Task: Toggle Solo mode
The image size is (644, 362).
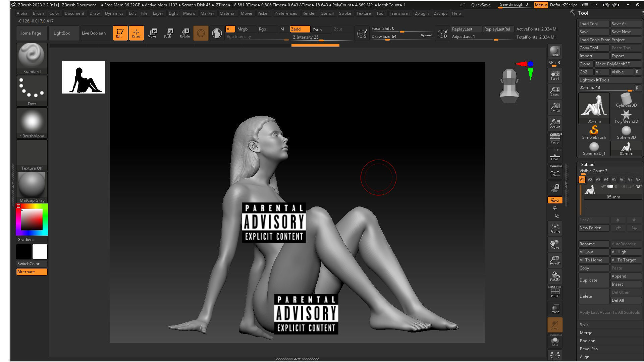Action: 555,341
